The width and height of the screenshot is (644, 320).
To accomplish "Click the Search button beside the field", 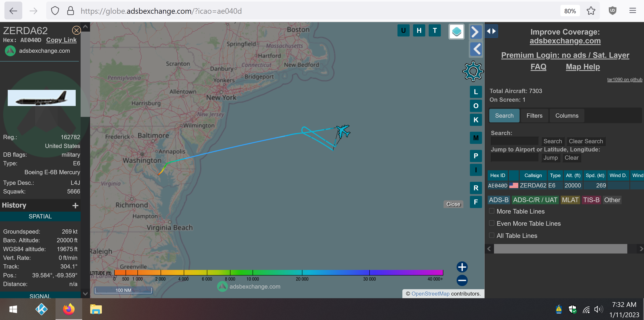I will [x=553, y=141].
